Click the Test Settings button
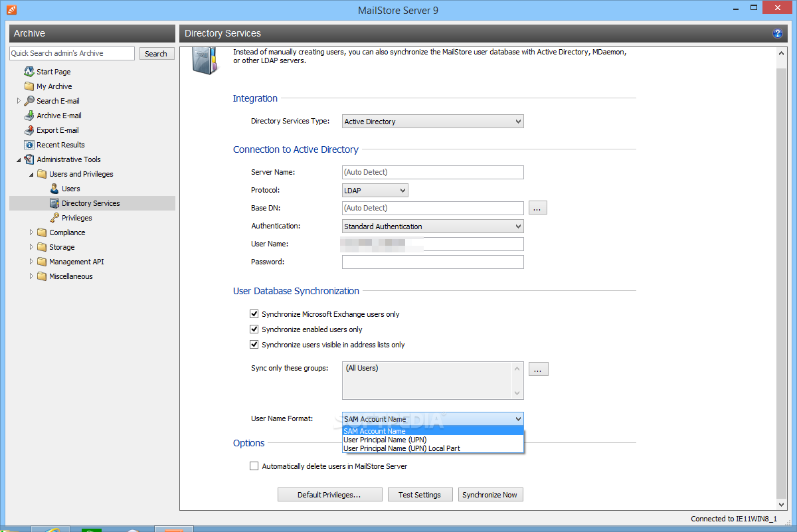The width and height of the screenshot is (797, 532). pyautogui.click(x=420, y=495)
